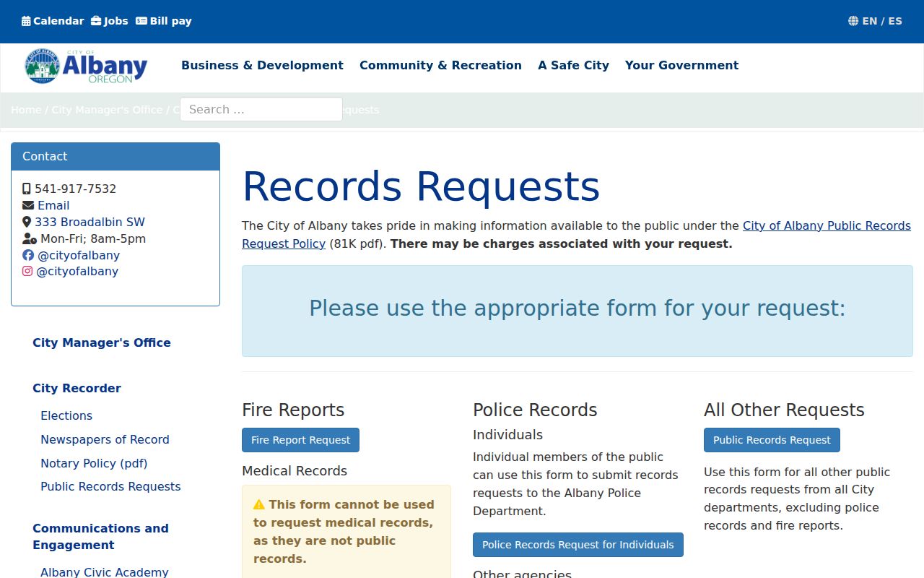Click the All Other Requests heading
Image resolution: width=924 pixels, height=578 pixels.
784,410
